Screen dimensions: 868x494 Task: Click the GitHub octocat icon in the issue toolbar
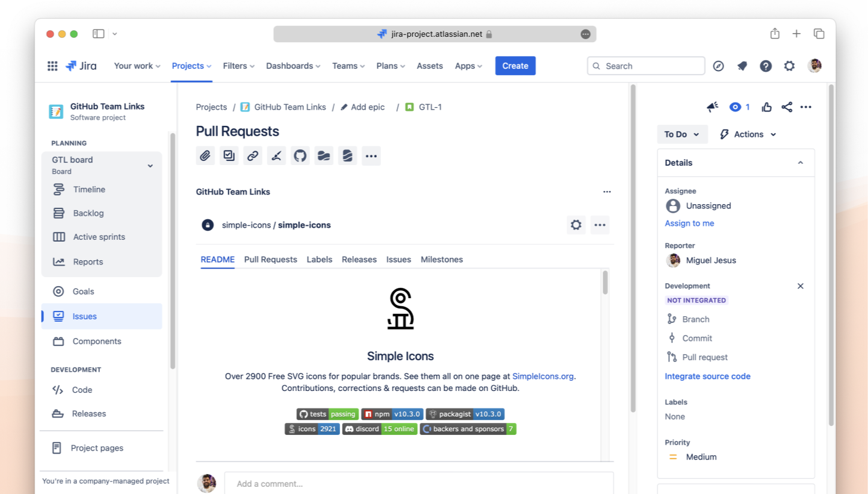coord(300,156)
